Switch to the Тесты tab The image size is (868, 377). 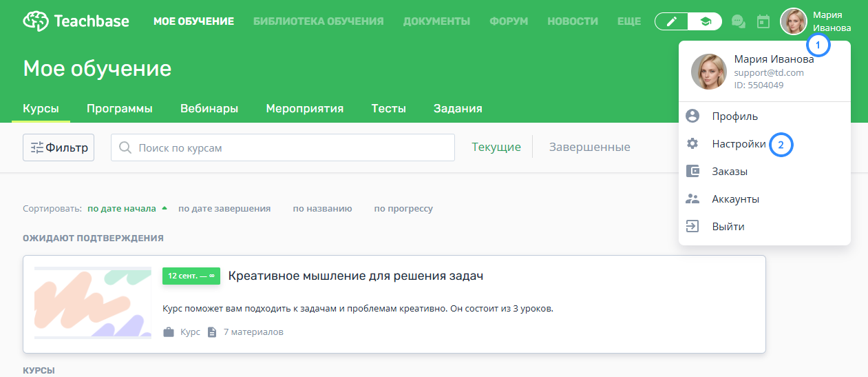[x=389, y=108]
